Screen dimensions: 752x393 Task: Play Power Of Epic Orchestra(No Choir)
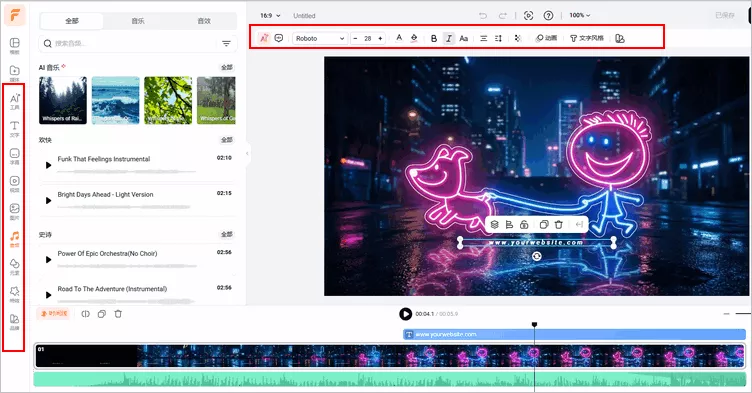[48, 260]
